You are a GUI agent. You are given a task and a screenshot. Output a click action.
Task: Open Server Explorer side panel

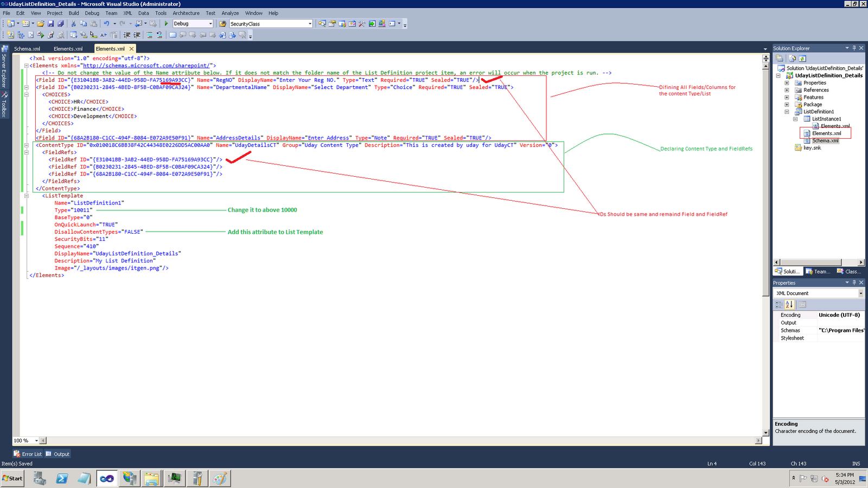[4, 67]
